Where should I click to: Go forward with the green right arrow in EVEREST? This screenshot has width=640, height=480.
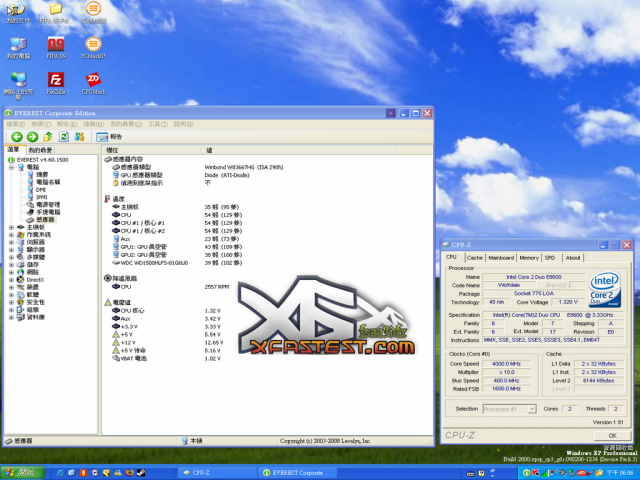pyautogui.click(x=32, y=137)
